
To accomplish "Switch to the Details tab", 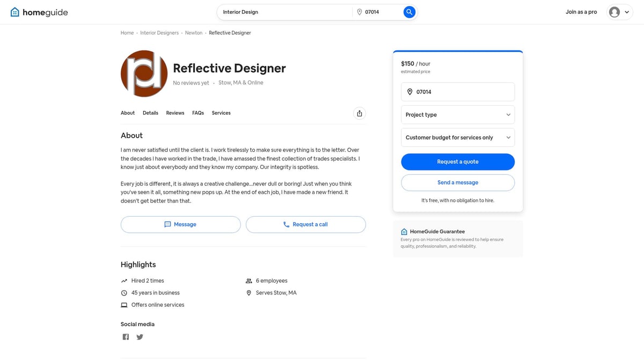I will tap(150, 113).
